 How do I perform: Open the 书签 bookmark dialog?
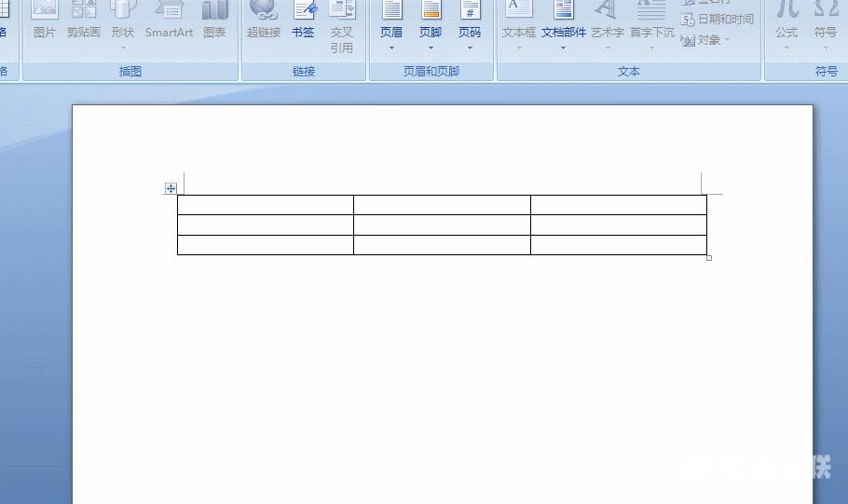coord(303,22)
